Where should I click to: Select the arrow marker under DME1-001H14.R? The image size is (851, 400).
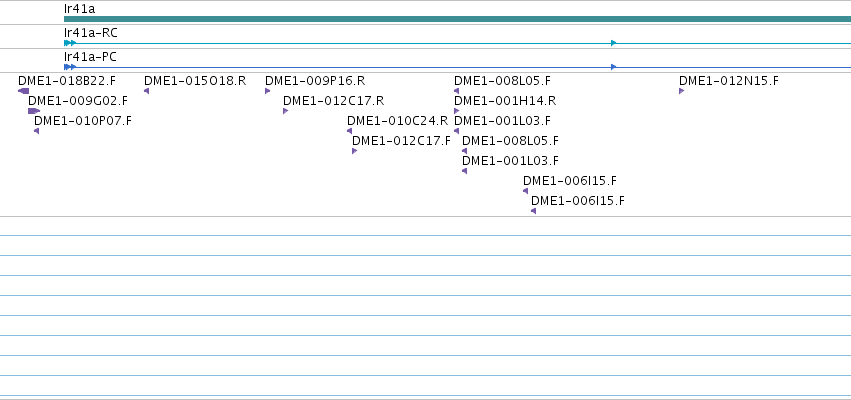[x=456, y=111]
